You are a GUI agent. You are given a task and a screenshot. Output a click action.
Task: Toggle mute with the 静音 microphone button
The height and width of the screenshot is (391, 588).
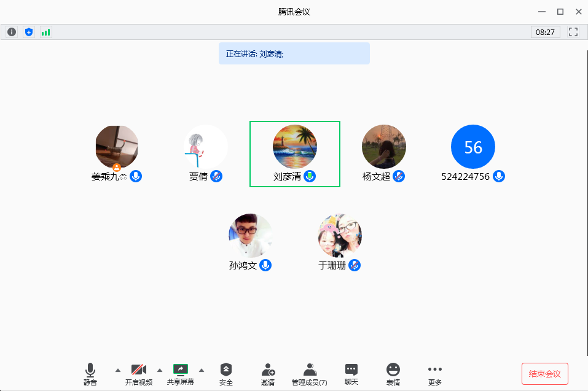90,374
